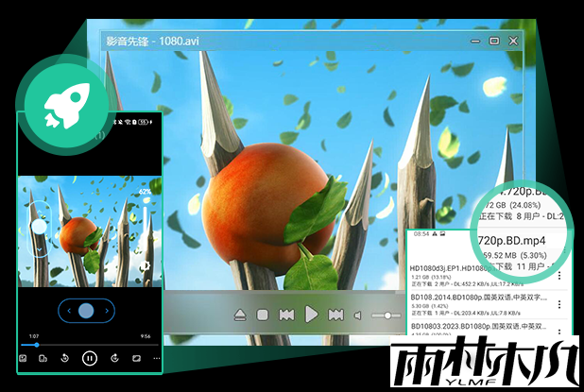Tap the mobile brightness sun icon
Image resolution: width=584 pixels, height=392 pixels.
(146, 266)
